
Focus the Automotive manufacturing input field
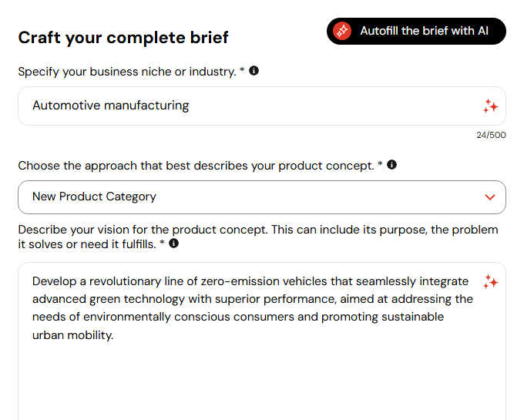click(262, 106)
